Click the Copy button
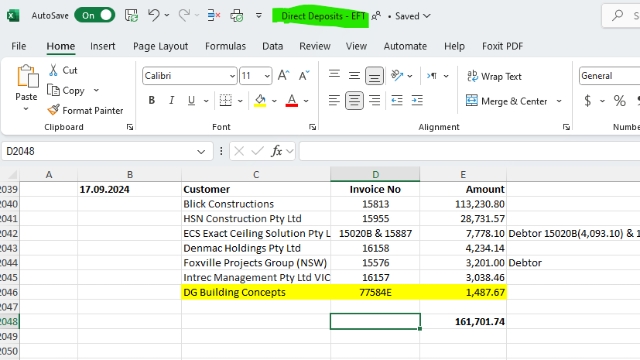640x360 pixels. (x=66, y=90)
